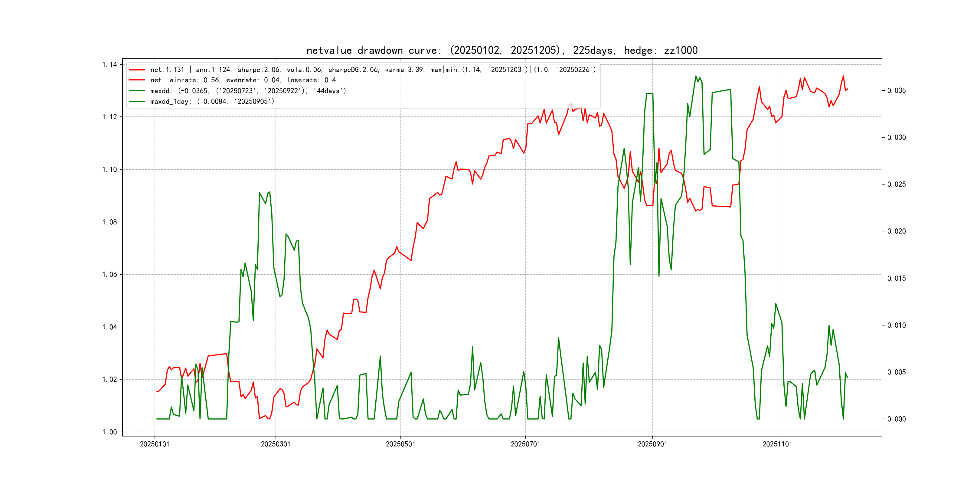Click green swatch beside maxdd legend entry
The width and height of the screenshot is (980, 490).
click(x=137, y=91)
